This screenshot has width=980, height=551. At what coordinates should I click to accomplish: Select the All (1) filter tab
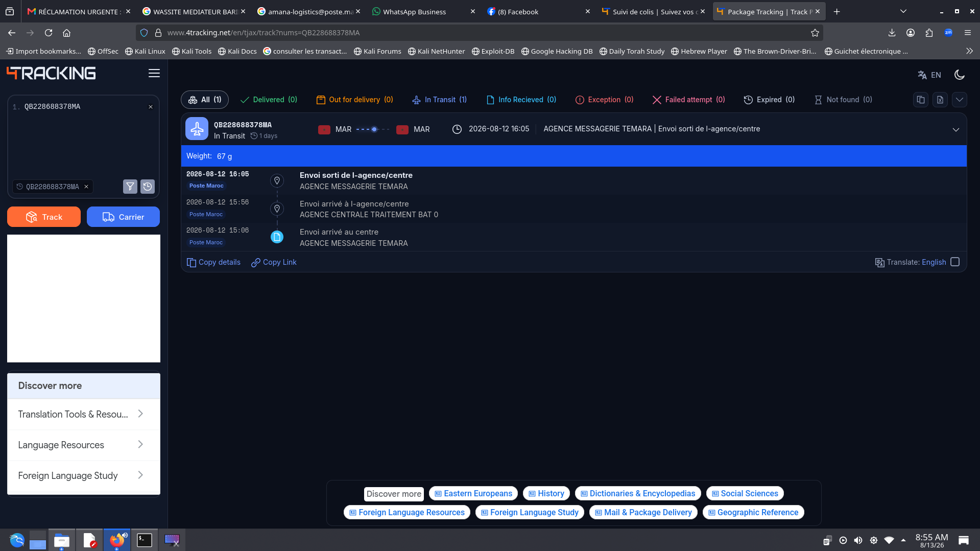coord(205,100)
